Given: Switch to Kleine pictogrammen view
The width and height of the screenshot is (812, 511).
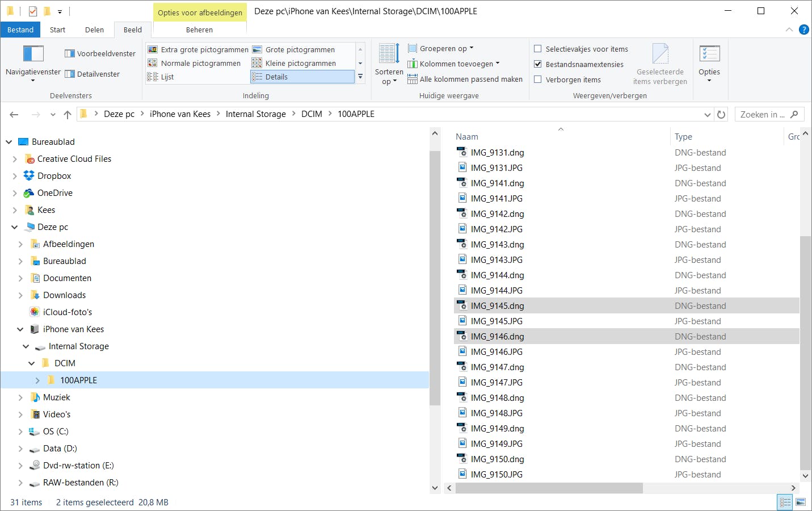Looking at the screenshot, I should point(294,63).
